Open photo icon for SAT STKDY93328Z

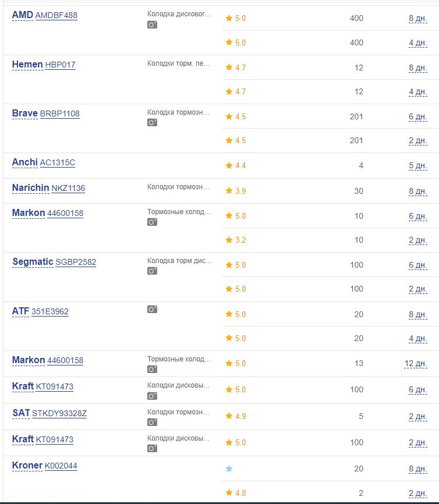pyautogui.click(x=152, y=422)
